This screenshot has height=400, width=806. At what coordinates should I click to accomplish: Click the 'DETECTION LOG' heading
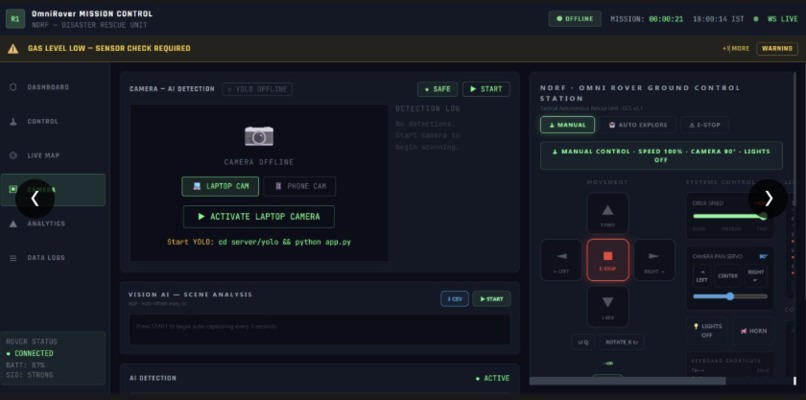pos(428,108)
